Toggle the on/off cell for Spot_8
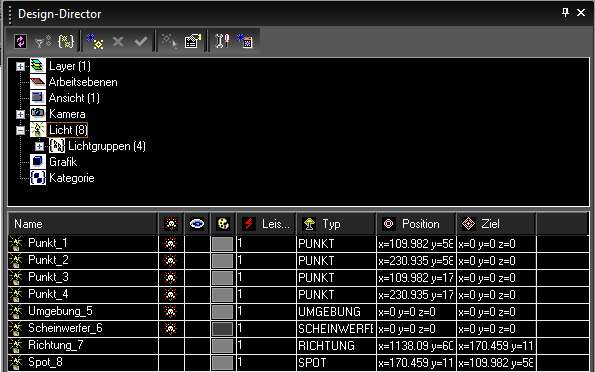 pos(171,363)
